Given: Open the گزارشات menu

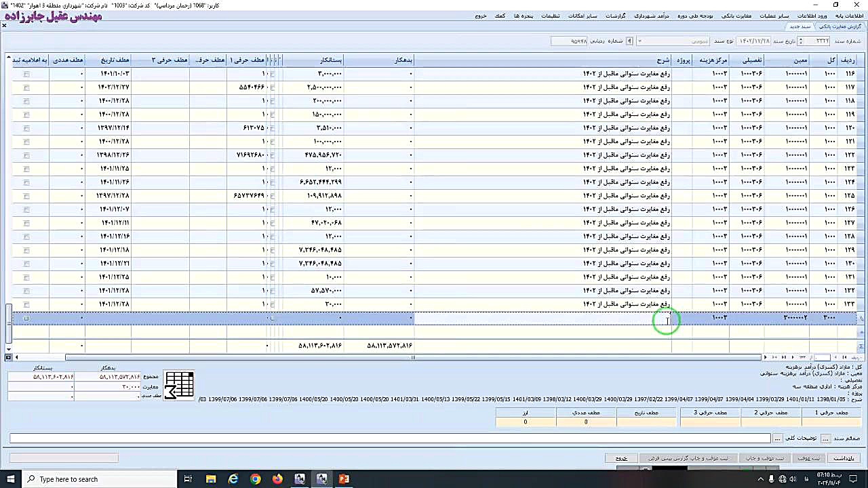Looking at the screenshot, I should tap(615, 16).
